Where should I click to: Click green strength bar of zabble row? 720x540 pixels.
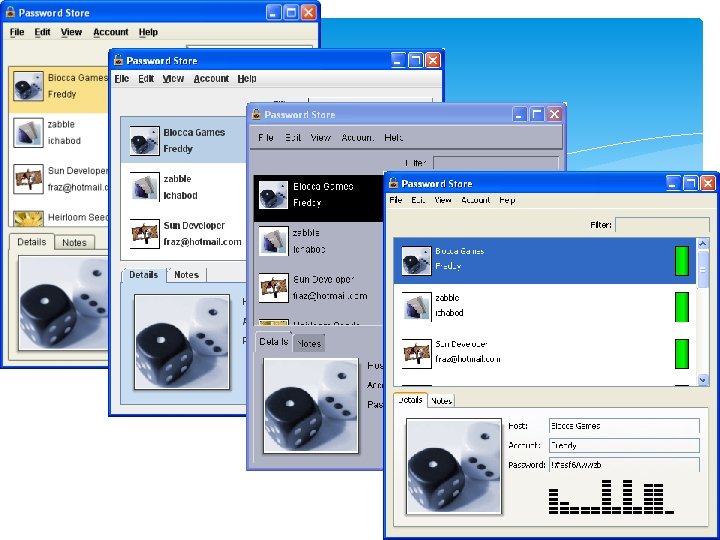682,307
